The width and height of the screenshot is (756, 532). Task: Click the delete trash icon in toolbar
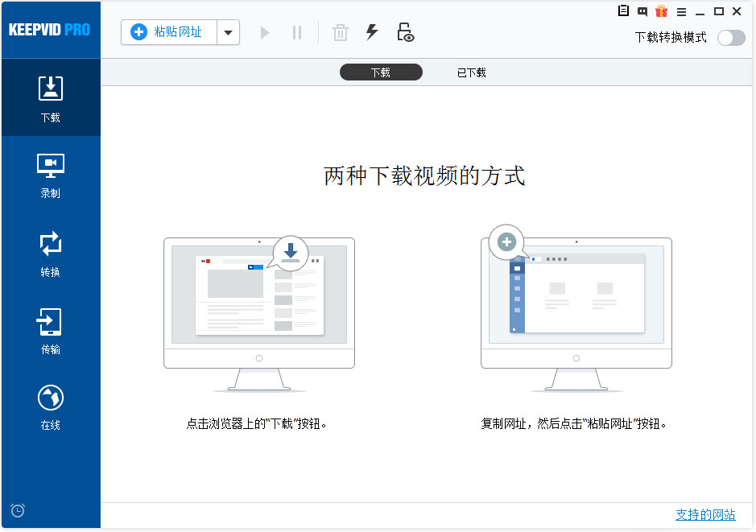pos(340,33)
